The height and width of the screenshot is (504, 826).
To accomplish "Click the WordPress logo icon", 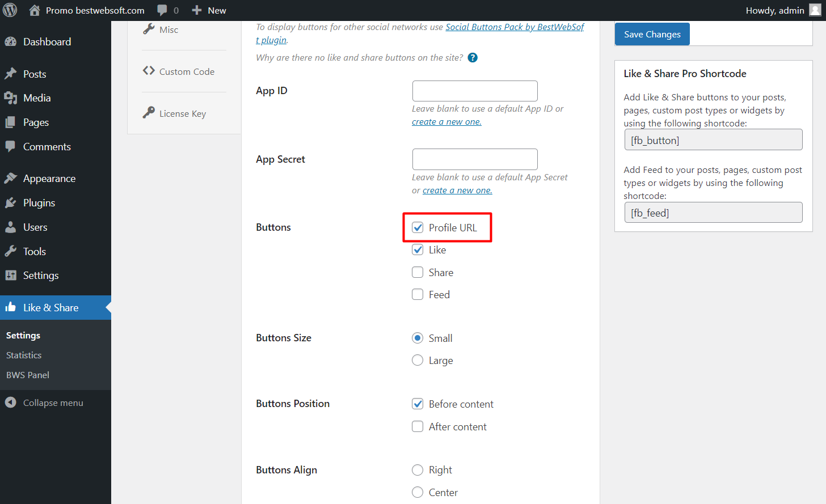I will [x=10, y=10].
